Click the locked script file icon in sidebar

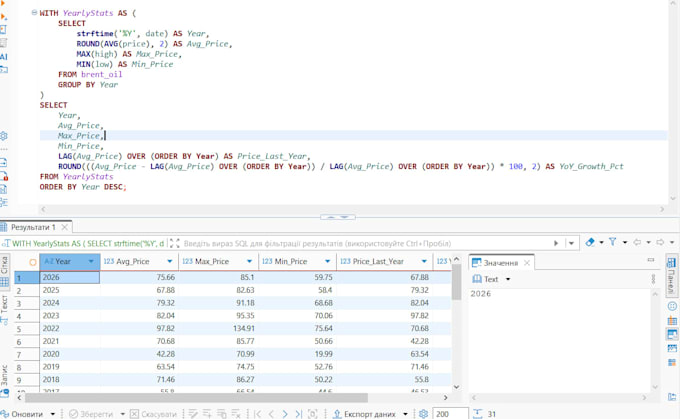pos(3,176)
